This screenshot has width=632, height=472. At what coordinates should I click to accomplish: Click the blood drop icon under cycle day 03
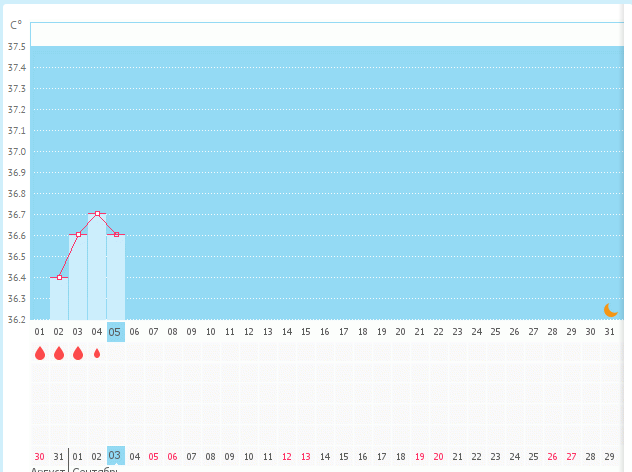pyautogui.click(x=78, y=353)
